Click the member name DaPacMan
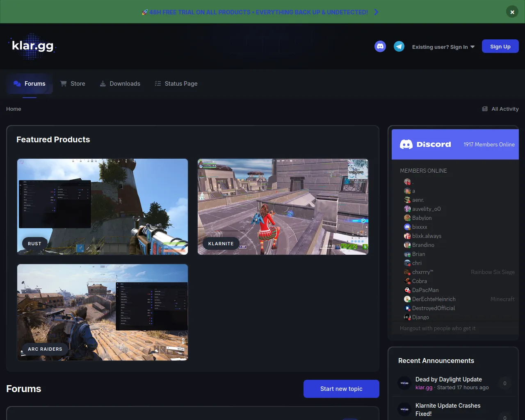Image resolution: width=525 pixels, height=420 pixels. coord(425,290)
